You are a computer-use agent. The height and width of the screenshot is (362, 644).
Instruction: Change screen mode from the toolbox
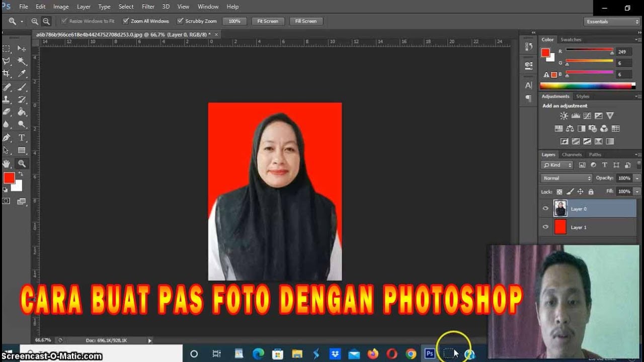coord(22,201)
